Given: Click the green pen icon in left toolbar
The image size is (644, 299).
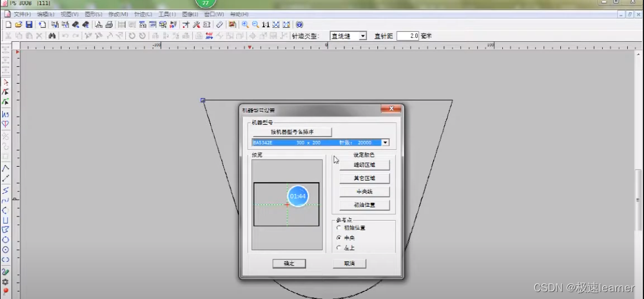Looking at the screenshot, I should click(5, 272).
